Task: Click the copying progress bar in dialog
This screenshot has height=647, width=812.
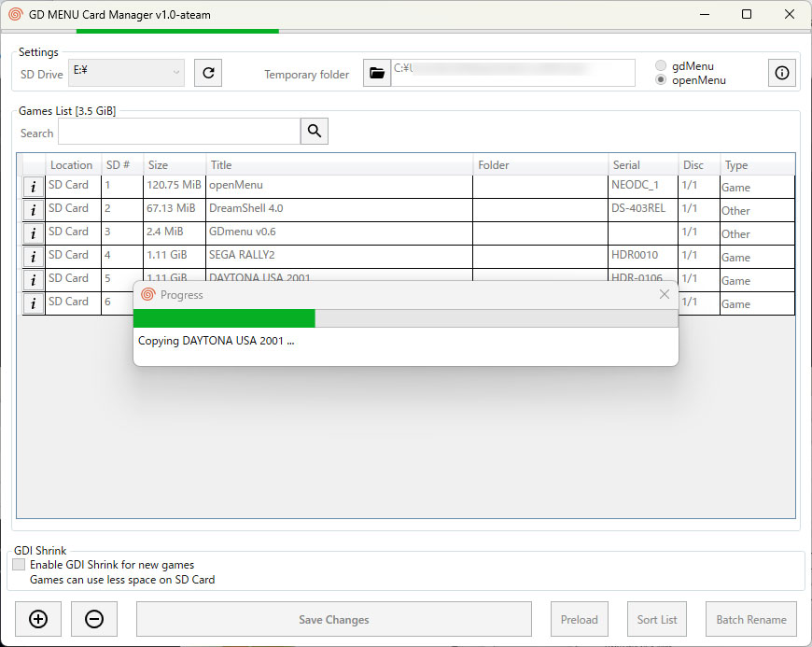Action: coord(405,318)
